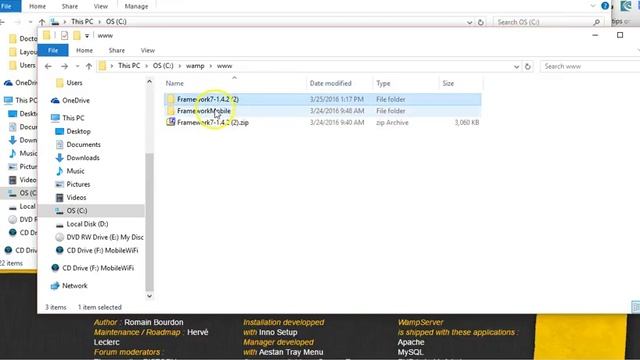
Task: Click navigation pane scroll up arrow
Action: coord(149,82)
